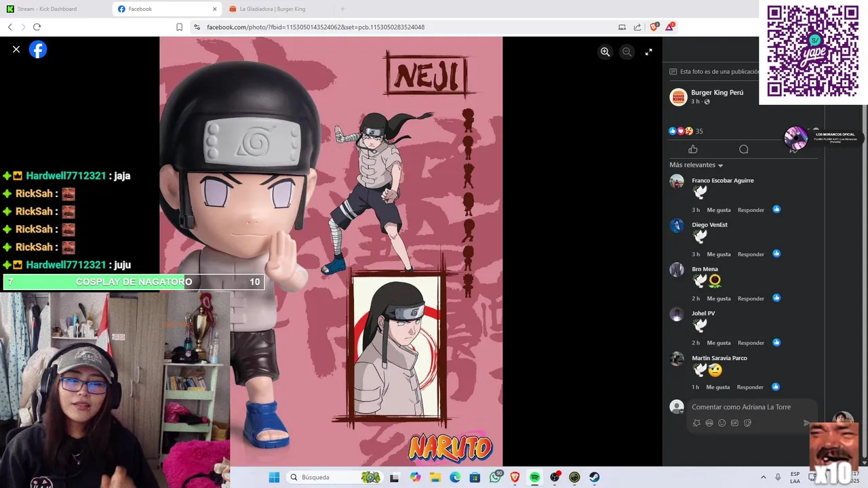Reply to Brn Mena's comment
Viewport: 868px width, 488px height.
pos(751,299)
